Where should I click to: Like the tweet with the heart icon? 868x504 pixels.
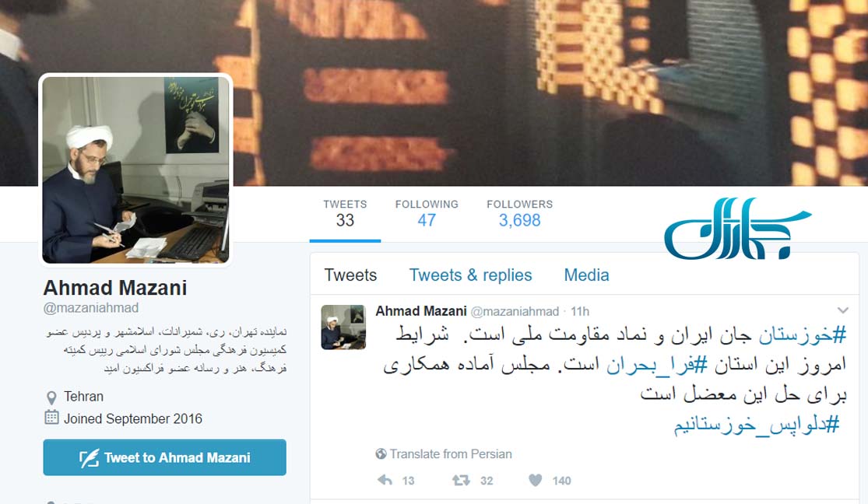[x=535, y=480]
